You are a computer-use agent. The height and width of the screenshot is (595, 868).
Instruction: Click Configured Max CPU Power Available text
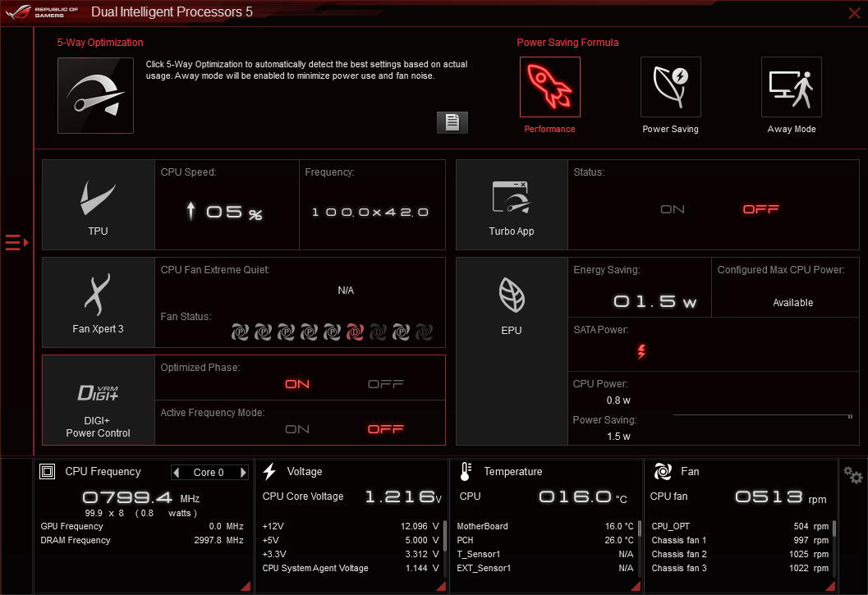(792, 303)
